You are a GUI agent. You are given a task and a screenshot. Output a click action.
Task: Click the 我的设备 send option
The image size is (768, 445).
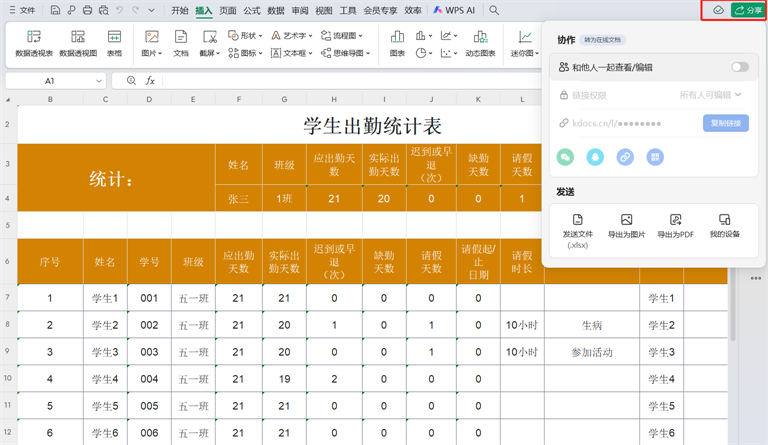point(724,226)
